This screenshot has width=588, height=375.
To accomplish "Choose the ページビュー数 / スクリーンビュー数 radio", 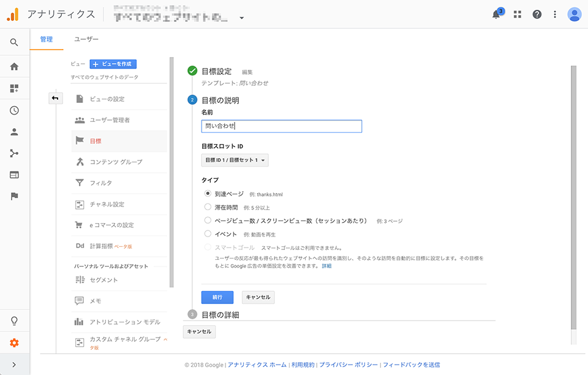I will [x=208, y=221].
